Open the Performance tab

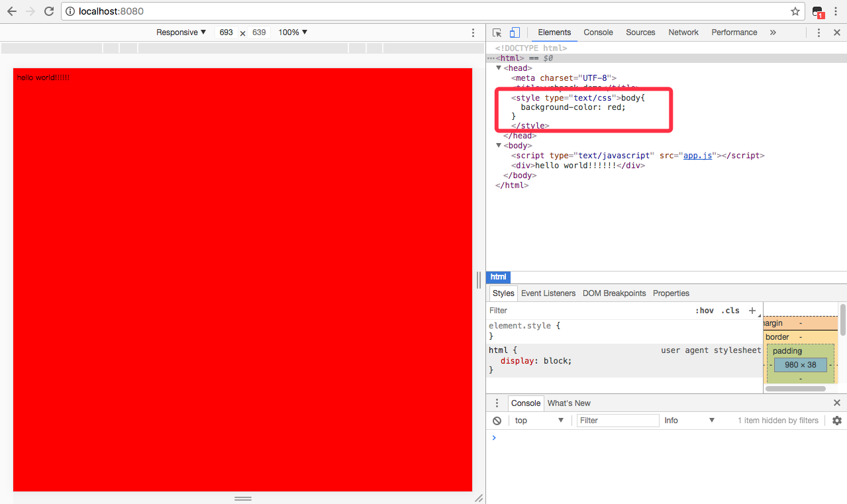(x=734, y=32)
